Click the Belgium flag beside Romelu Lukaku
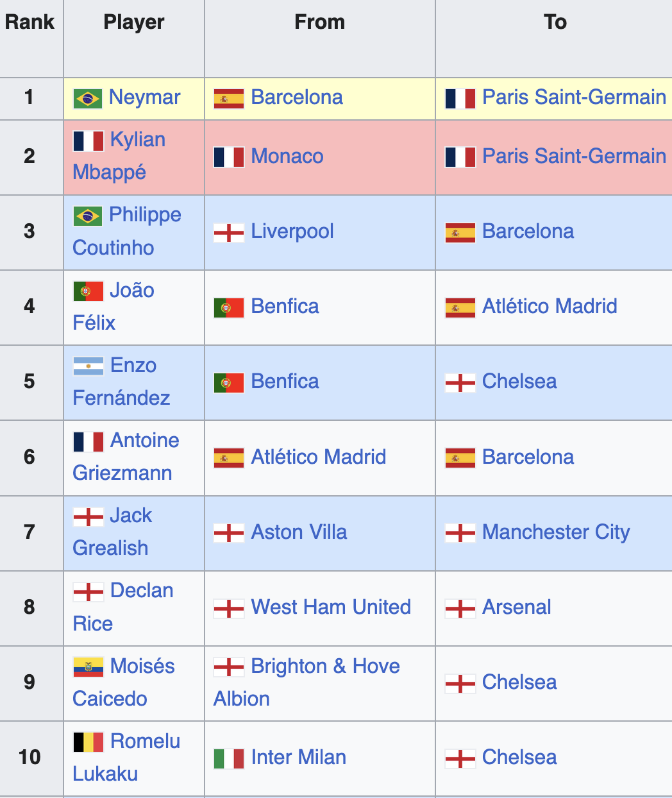Viewport: 672px width, 798px height. [x=88, y=742]
